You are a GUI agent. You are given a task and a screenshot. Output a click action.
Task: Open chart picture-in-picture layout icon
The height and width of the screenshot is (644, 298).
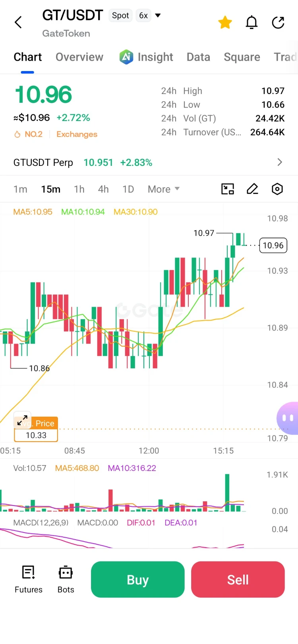pyautogui.click(x=228, y=189)
